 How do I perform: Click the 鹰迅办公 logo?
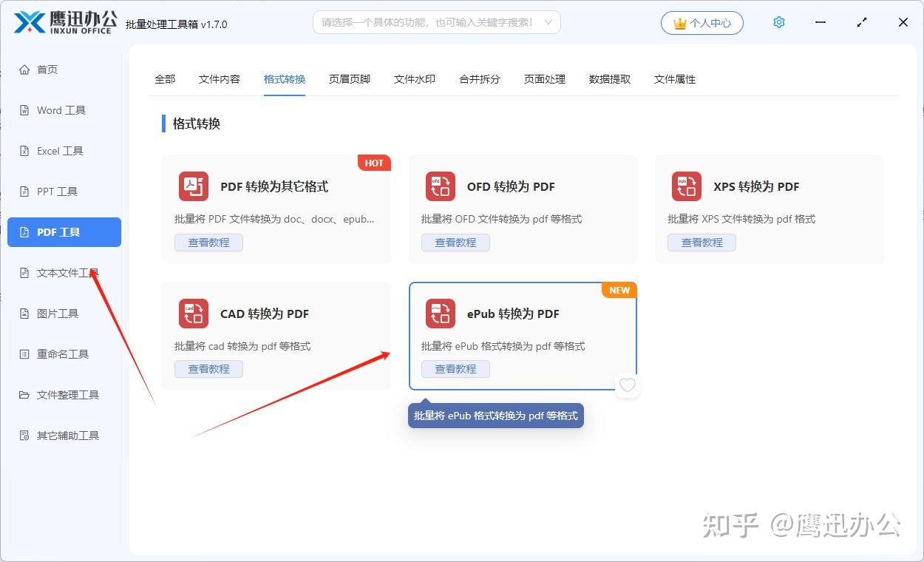point(65,22)
